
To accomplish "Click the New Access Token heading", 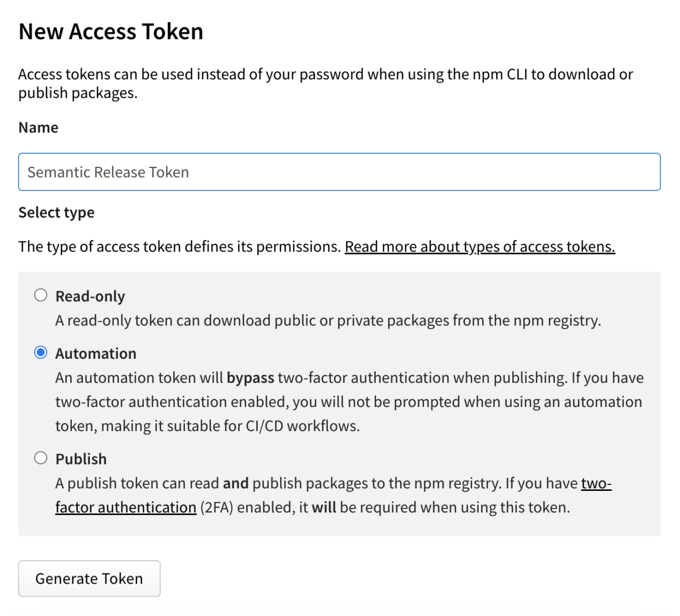I will [111, 32].
